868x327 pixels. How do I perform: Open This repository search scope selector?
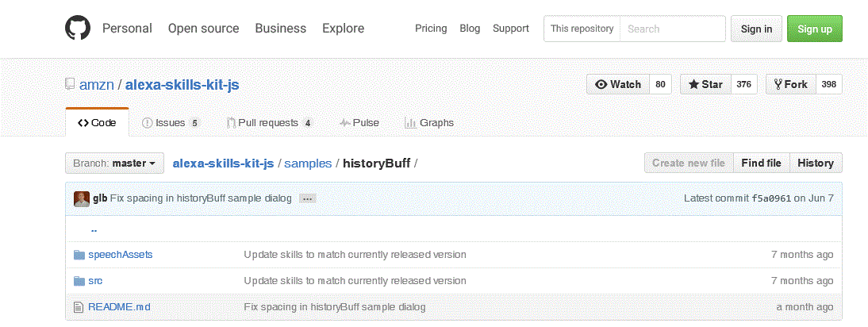[x=582, y=29]
